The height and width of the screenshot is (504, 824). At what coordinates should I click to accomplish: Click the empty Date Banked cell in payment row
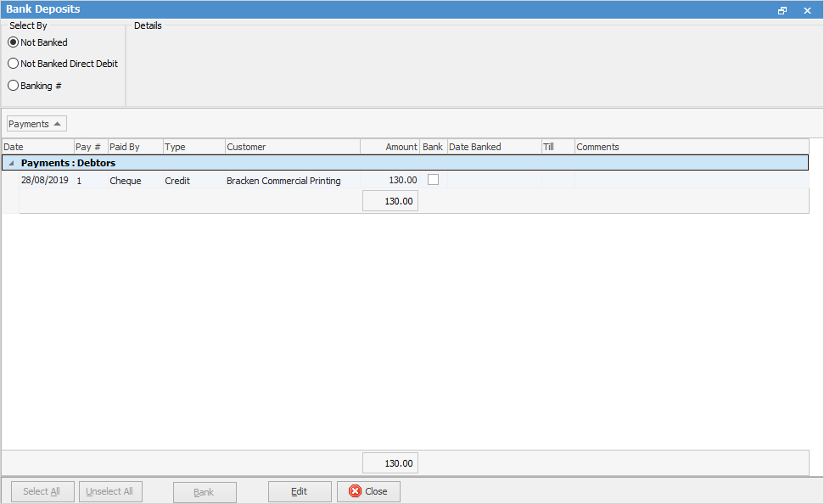494,180
